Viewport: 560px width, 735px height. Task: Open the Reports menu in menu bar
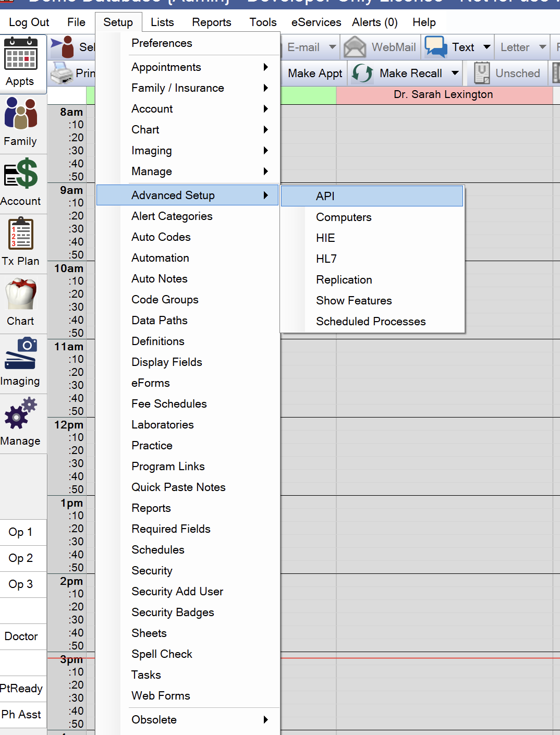pyautogui.click(x=212, y=22)
